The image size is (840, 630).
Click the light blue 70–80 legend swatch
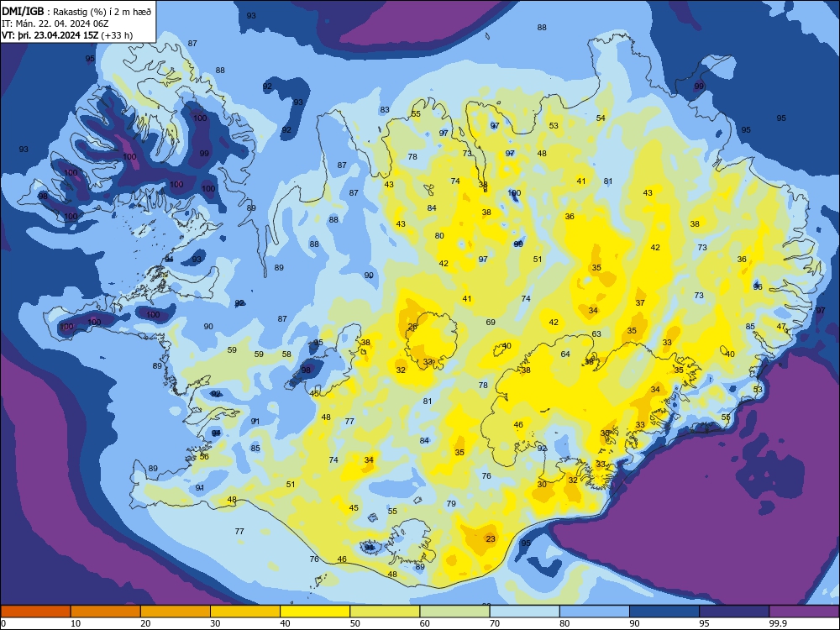[x=524, y=612]
